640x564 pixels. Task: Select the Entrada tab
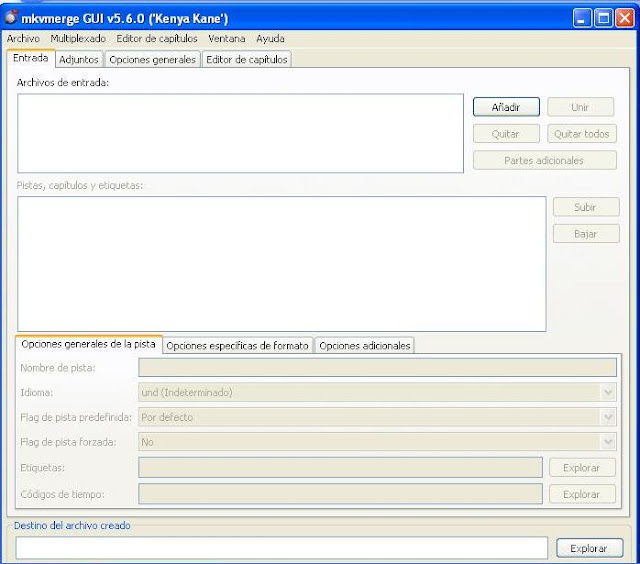tap(31, 58)
